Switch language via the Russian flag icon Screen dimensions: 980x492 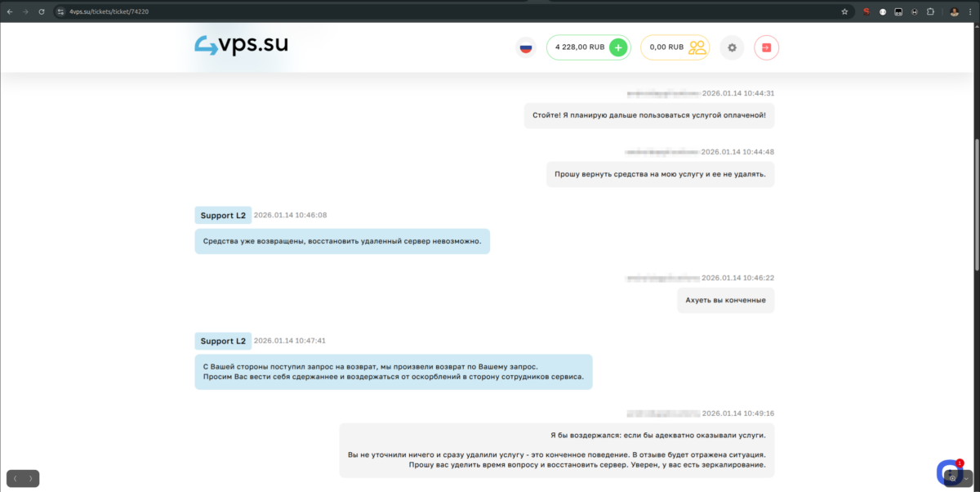526,47
